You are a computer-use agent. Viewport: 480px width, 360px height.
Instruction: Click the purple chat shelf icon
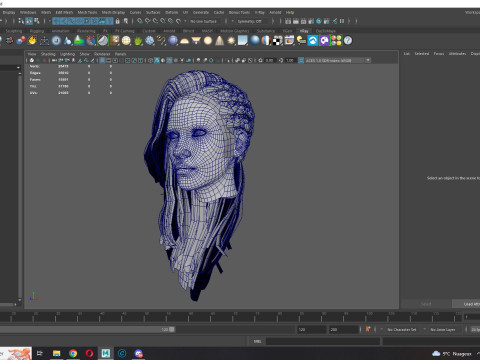pos(324,40)
